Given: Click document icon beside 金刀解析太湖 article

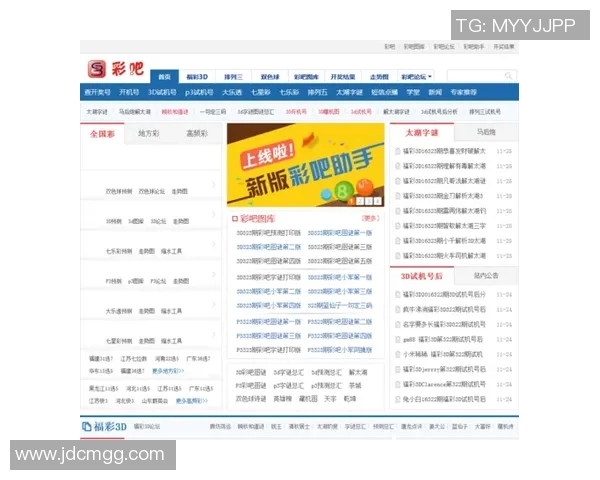Looking at the screenshot, I should coord(398,196).
